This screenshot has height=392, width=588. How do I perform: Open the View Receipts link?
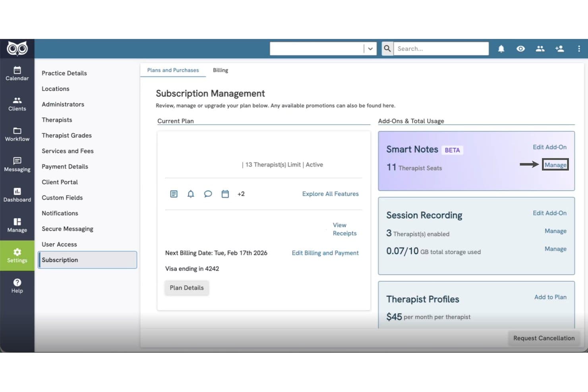tap(344, 229)
